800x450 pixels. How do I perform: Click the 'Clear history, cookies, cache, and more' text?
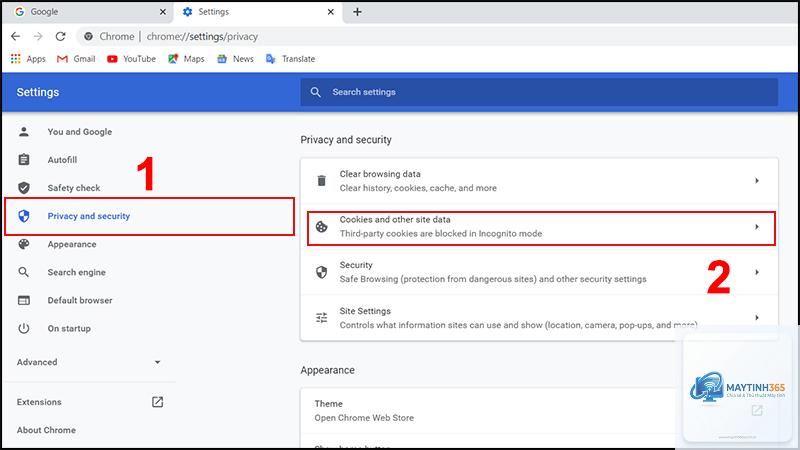[418, 188]
